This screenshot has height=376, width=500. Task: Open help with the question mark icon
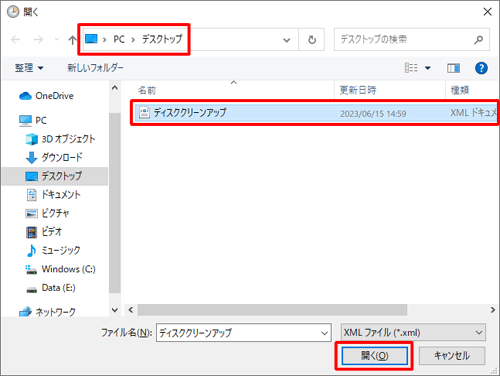pyautogui.click(x=481, y=68)
